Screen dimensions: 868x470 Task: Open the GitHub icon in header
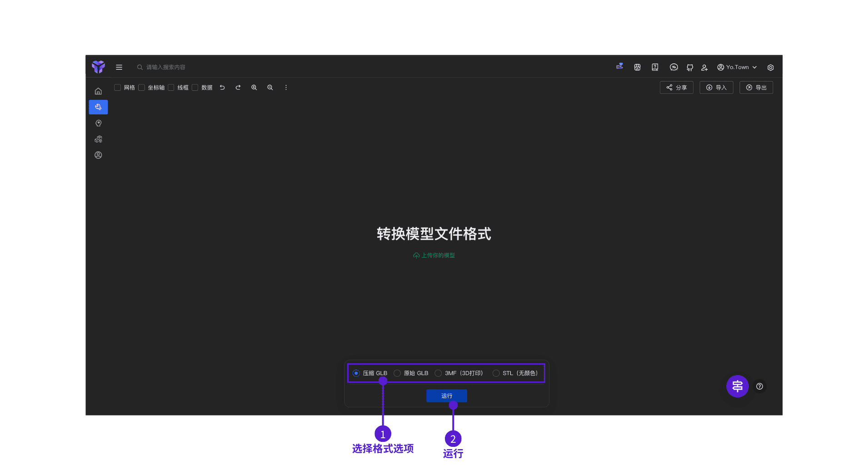point(690,67)
